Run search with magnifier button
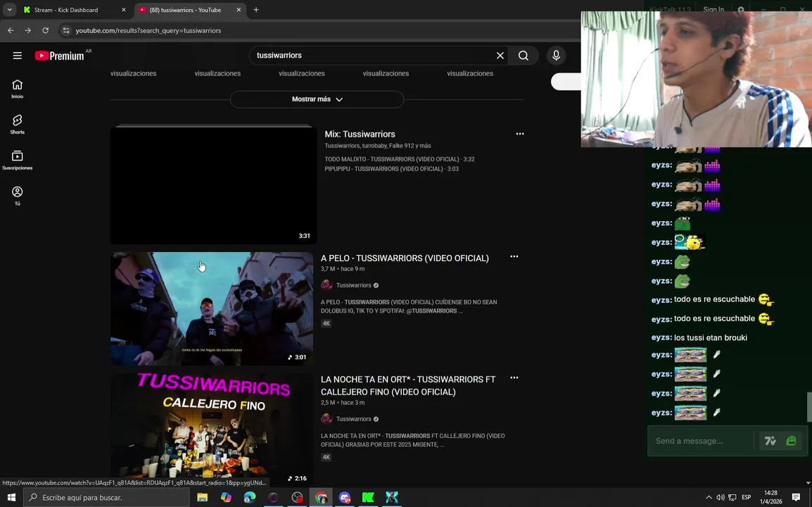The width and height of the screenshot is (812, 507). [x=524, y=56]
